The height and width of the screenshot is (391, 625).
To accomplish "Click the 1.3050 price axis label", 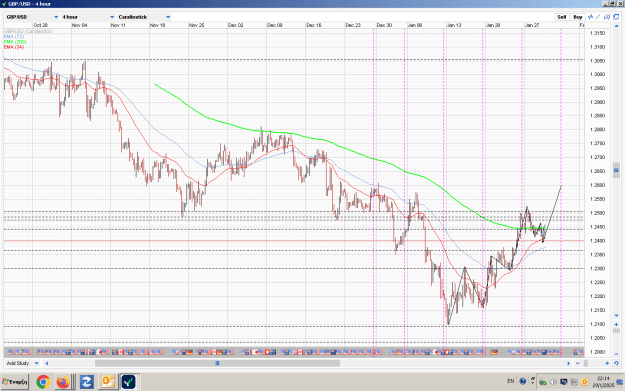I will coord(597,61).
